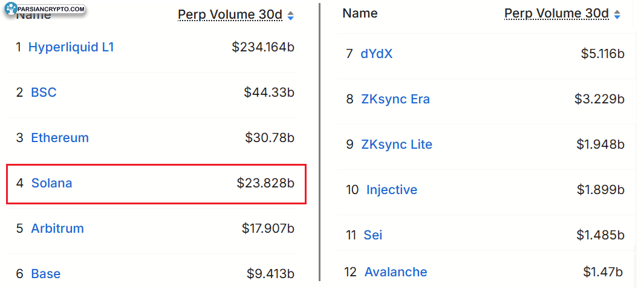Click the ParsianCrypto logo icon
644x289 pixels.
coord(11,8)
